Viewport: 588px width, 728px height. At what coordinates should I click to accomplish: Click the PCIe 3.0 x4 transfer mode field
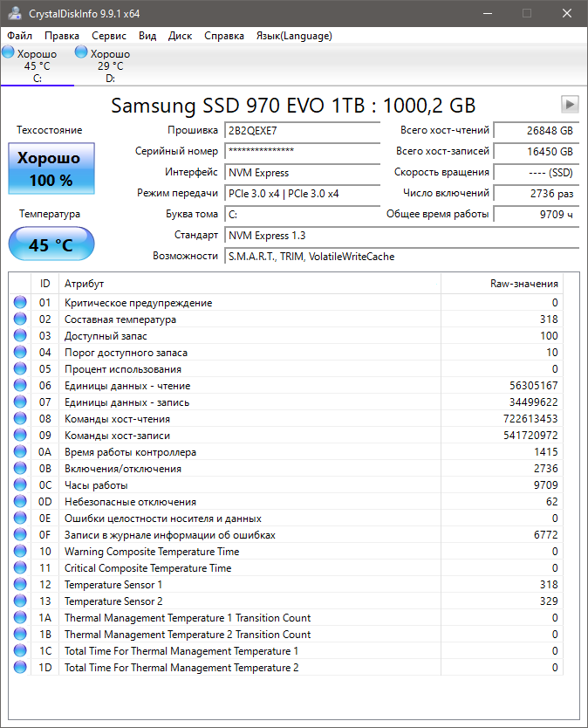(x=302, y=194)
